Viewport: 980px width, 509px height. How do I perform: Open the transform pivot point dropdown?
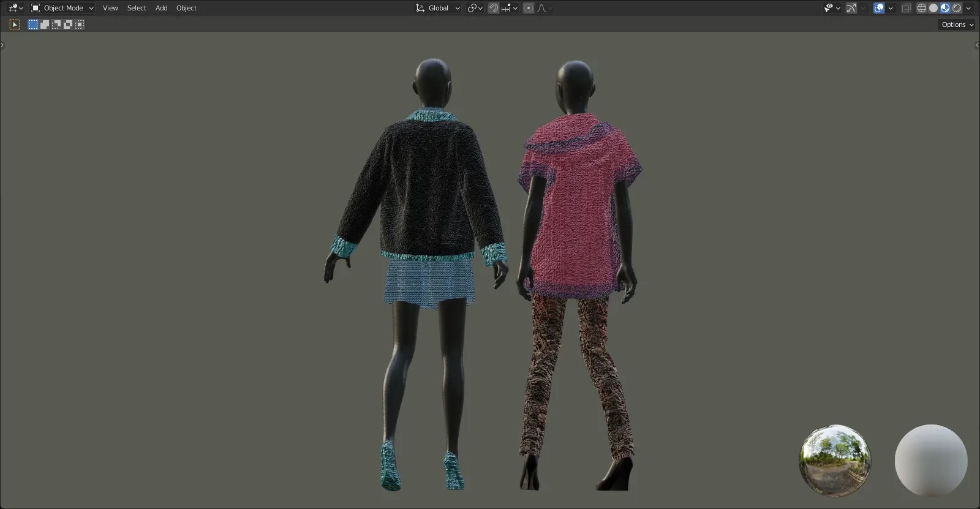coord(475,8)
